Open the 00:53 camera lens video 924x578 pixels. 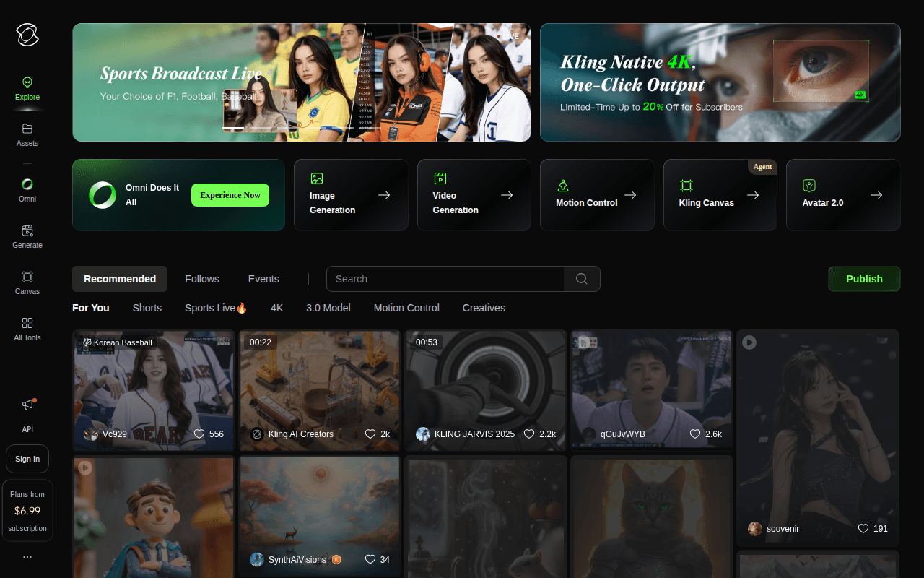tap(486, 390)
